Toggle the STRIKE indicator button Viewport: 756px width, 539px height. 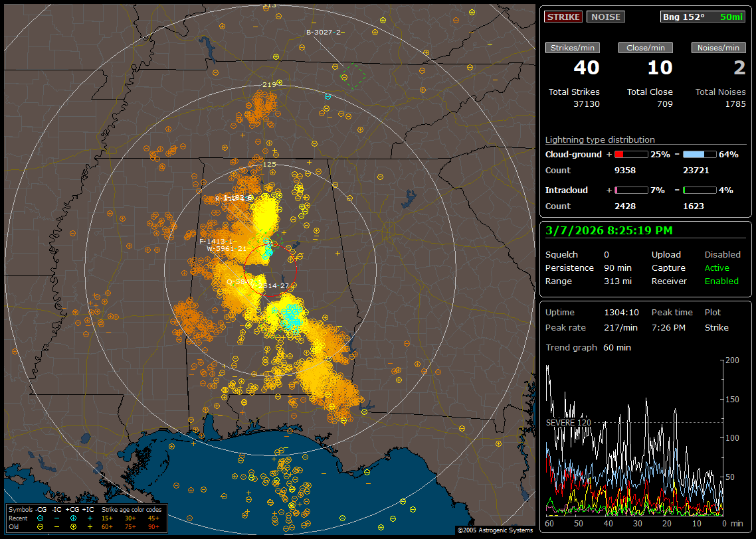(563, 17)
